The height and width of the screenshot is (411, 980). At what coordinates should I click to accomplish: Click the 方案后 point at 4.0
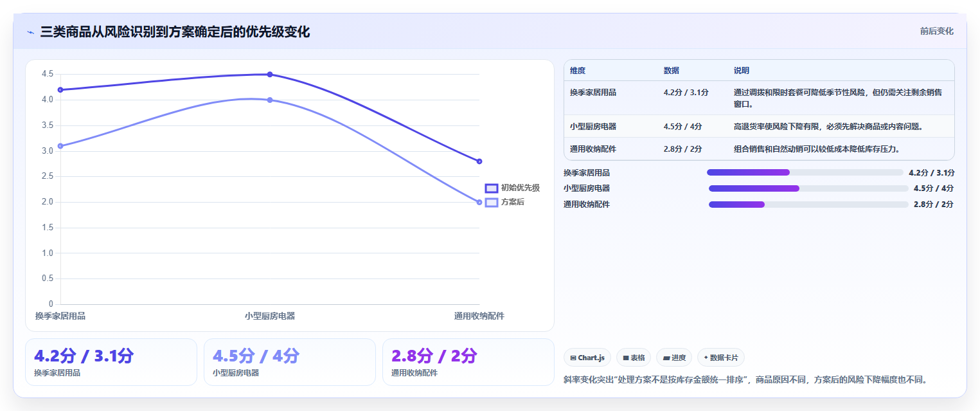pos(270,100)
